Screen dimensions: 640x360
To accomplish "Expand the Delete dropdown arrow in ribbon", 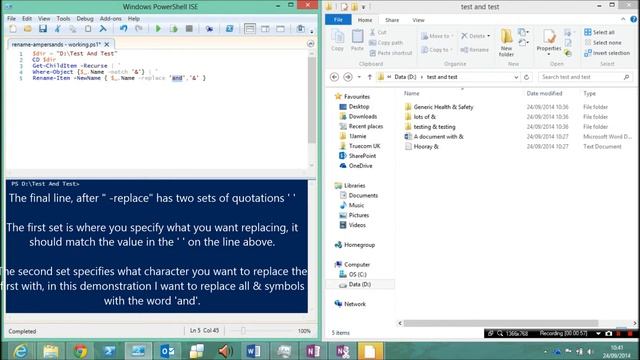I will [x=489, y=36].
